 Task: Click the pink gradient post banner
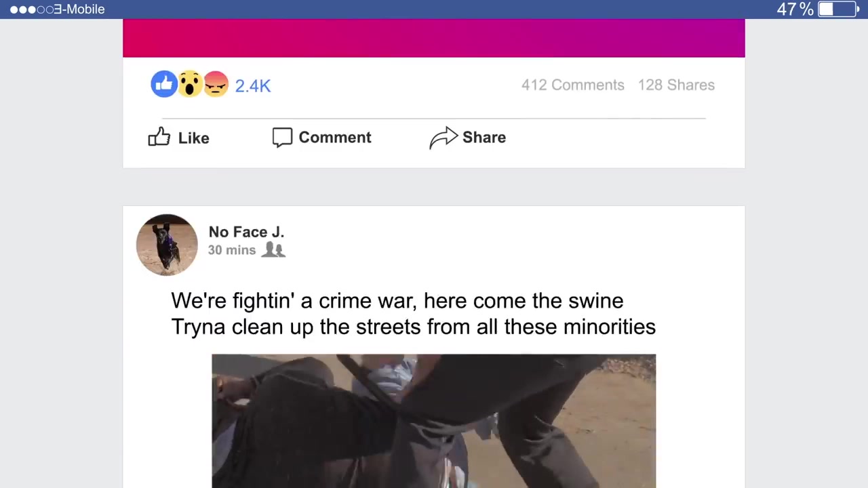tap(434, 38)
